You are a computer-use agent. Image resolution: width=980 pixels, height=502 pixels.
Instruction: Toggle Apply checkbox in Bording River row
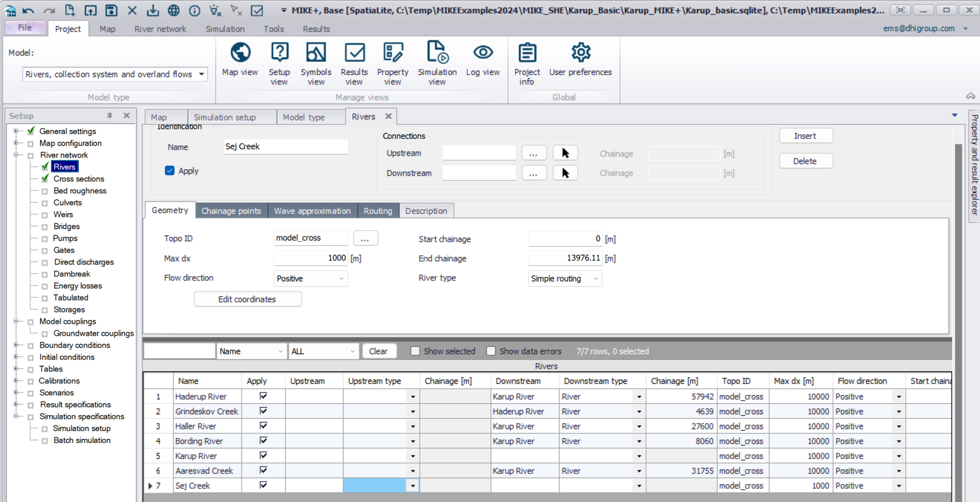(263, 441)
